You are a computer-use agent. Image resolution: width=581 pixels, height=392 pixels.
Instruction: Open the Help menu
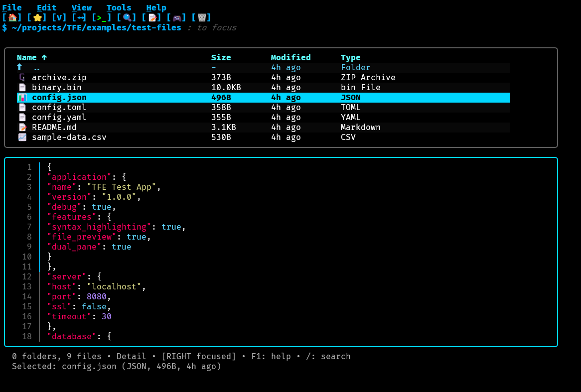[156, 7]
